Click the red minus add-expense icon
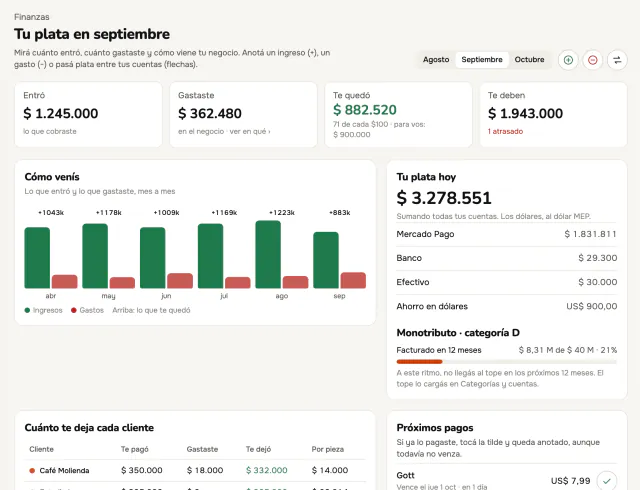The image size is (640, 490). [x=593, y=60]
